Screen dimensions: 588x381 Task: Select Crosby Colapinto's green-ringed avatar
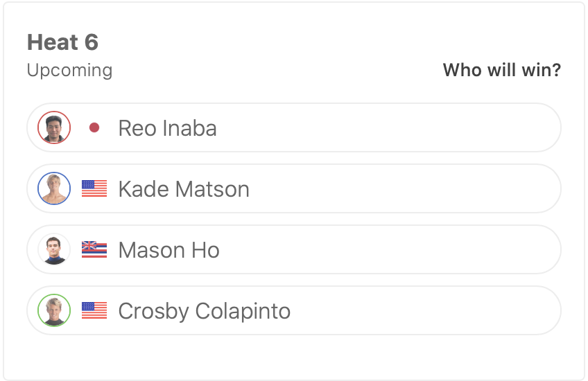(54, 310)
